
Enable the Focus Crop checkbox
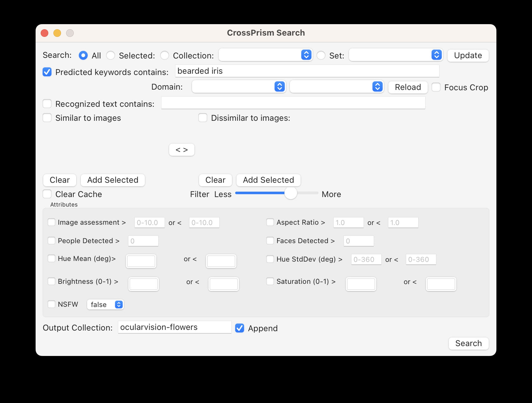pos(436,87)
